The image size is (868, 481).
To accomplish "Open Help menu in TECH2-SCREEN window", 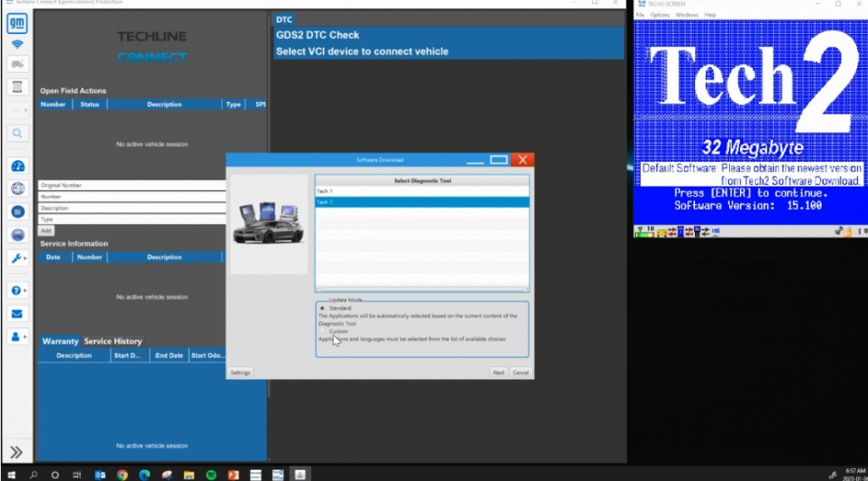I will [710, 15].
